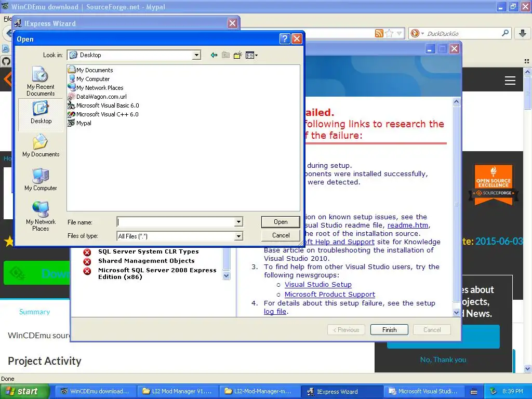Open the address bar history dropdown arrow
Screen dimensions: 532x399
[x=400, y=33]
